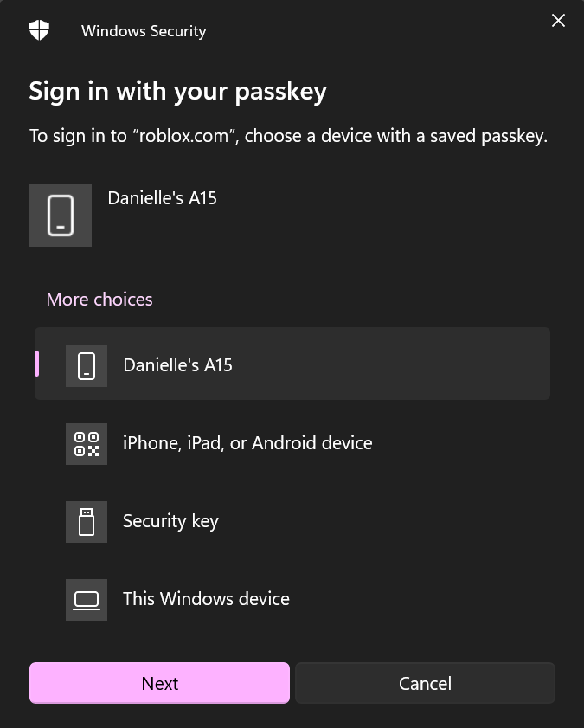The height and width of the screenshot is (728, 584).
Task: Open additional passkey device options
Action: (x=99, y=299)
